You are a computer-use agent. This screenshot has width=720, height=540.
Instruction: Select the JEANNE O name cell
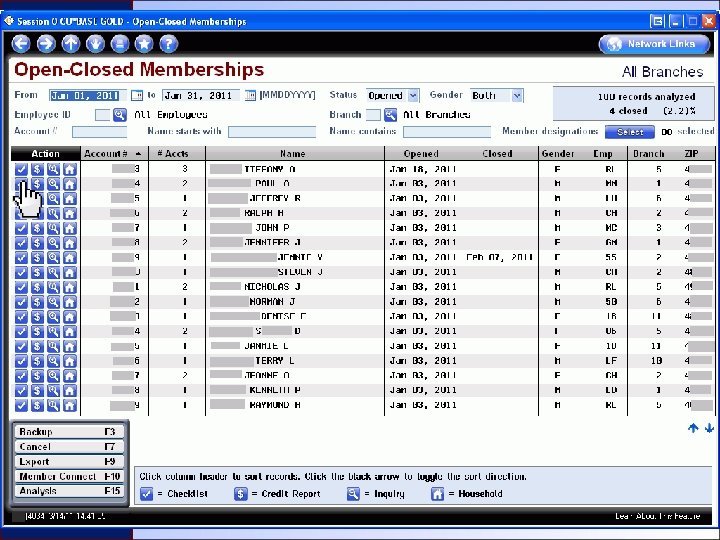(295, 376)
